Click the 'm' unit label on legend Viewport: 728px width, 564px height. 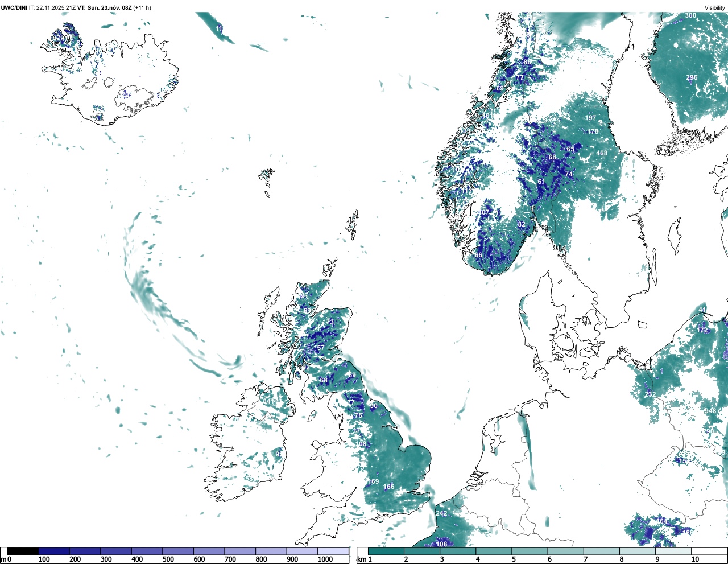point(3,559)
